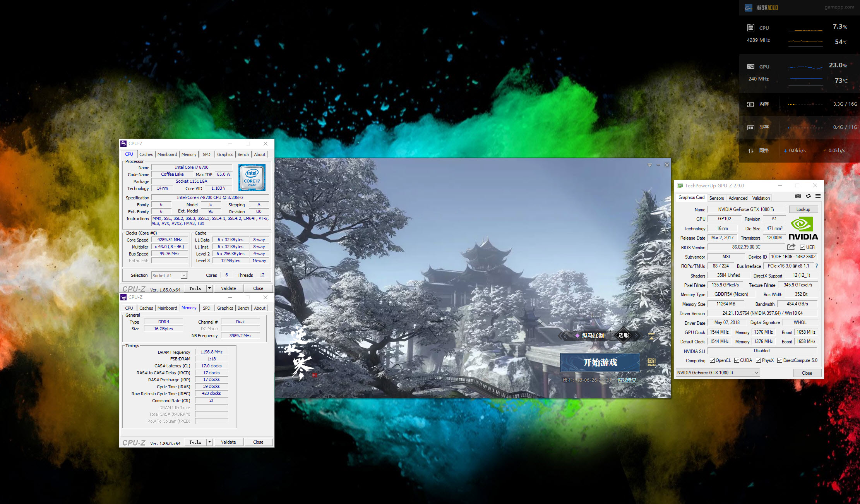Click the 选服 server select button
This screenshot has height=504, width=860.
(624, 335)
